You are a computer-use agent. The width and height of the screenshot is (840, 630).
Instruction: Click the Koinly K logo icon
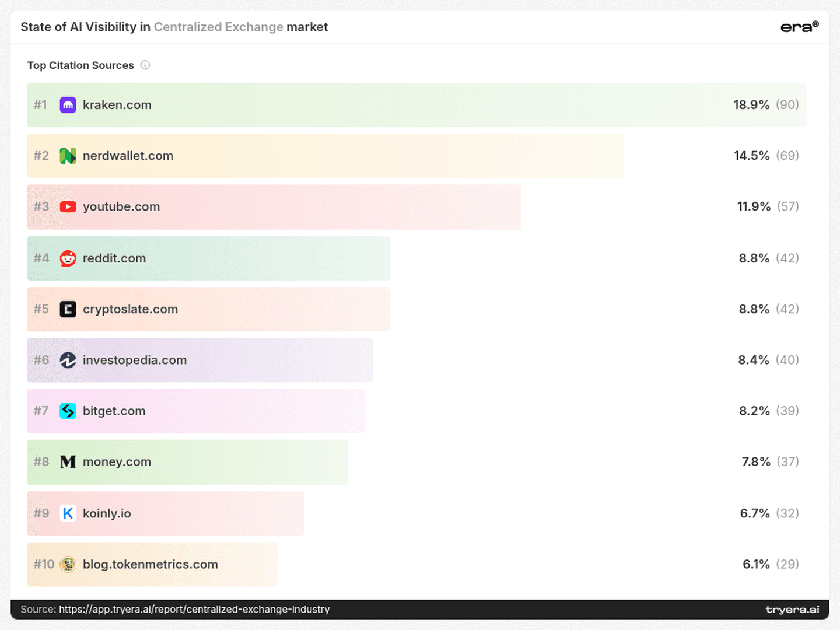[x=68, y=513]
